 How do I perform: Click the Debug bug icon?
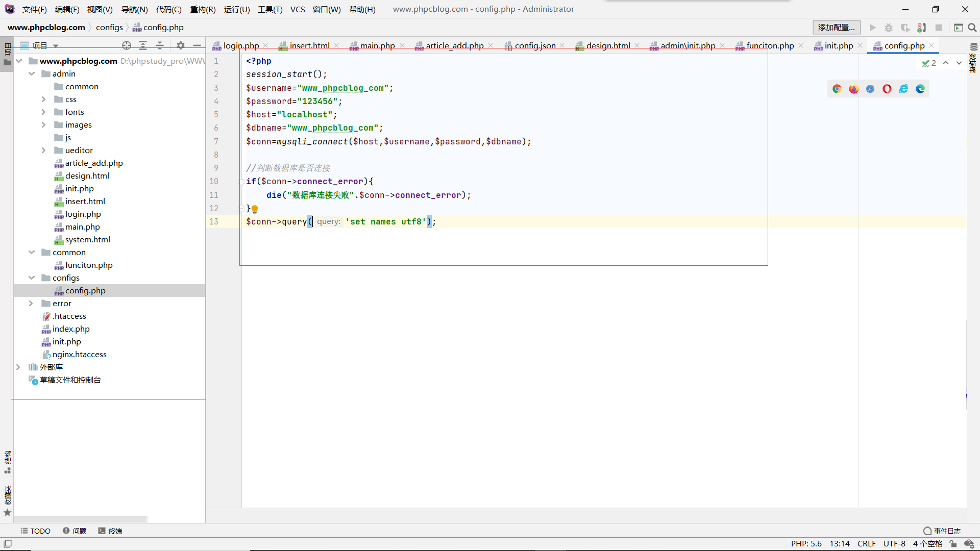889,28
